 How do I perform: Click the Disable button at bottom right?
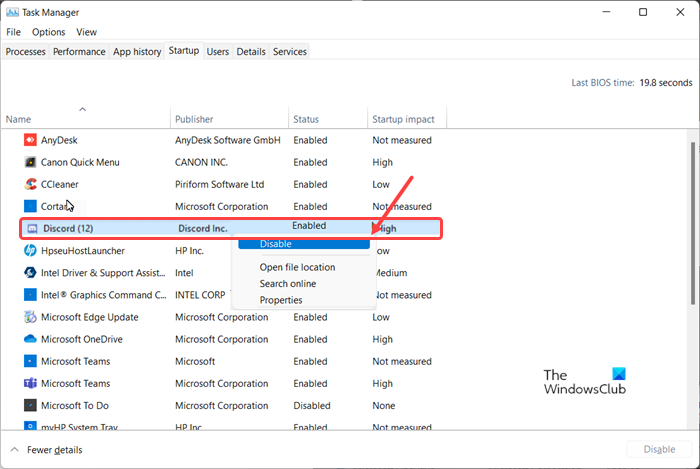coord(658,450)
